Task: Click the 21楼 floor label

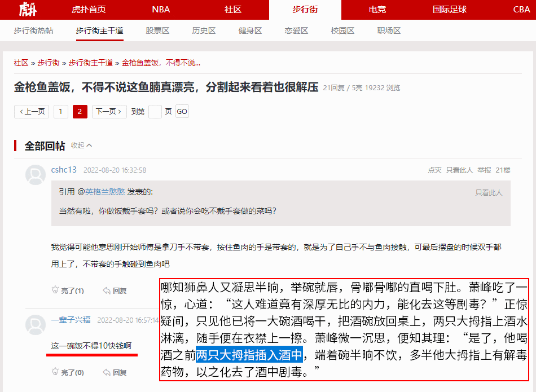Action: (503, 170)
